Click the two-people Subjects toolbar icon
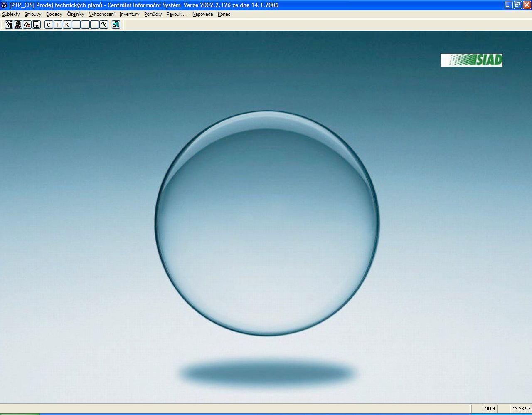 pos(9,25)
